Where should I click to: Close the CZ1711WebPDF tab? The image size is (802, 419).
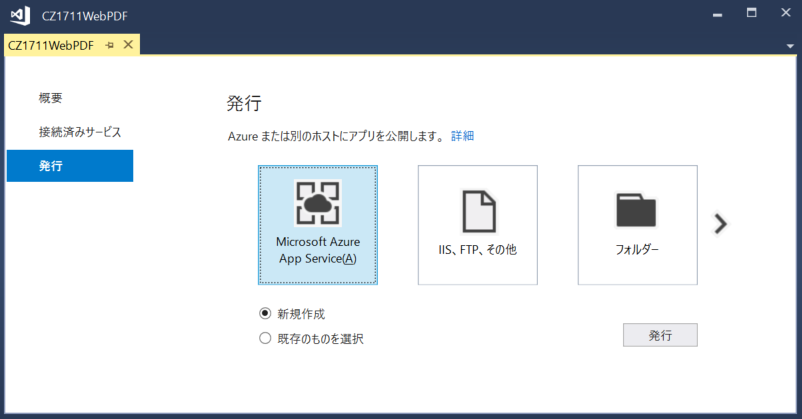128,45
